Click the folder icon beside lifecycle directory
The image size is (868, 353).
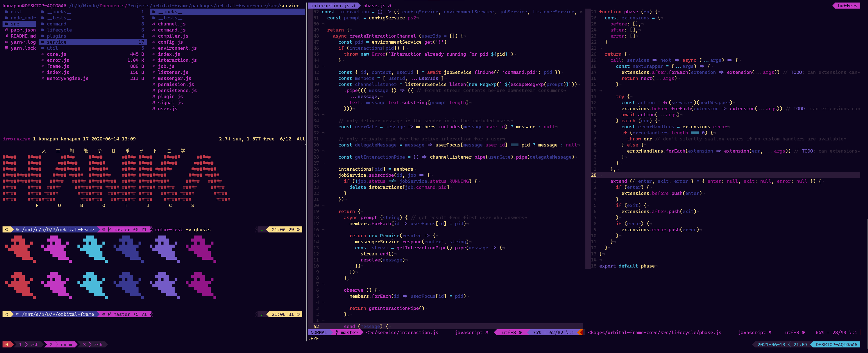pyautogui.click(x=43, y=30)
